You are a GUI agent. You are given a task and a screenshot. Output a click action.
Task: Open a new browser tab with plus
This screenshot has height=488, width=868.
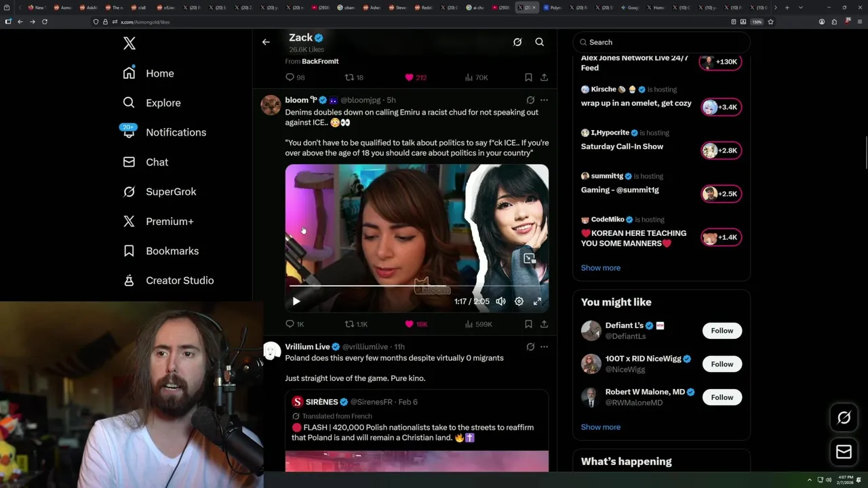click(787, 7)
